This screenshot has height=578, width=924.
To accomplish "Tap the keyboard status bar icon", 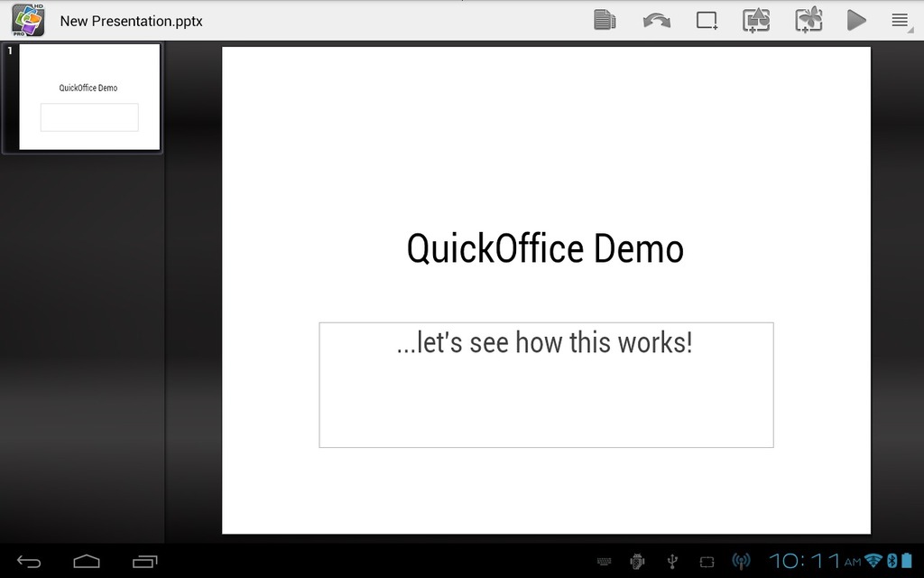I will click(604, 562).
